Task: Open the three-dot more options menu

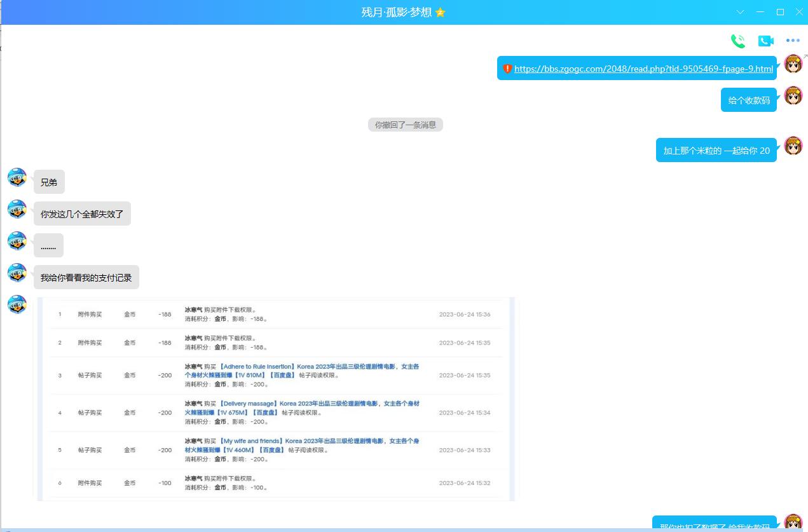Action: (x=793, y=41)
